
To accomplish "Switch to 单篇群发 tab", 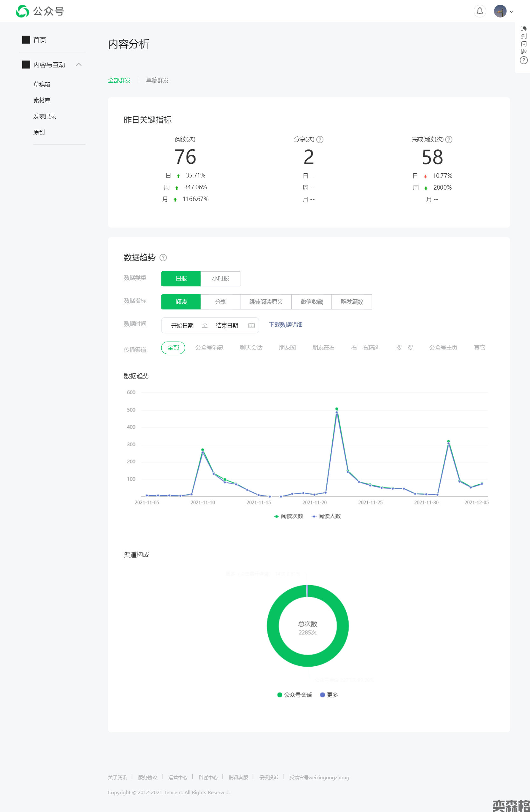I will (x=157, y=80).
